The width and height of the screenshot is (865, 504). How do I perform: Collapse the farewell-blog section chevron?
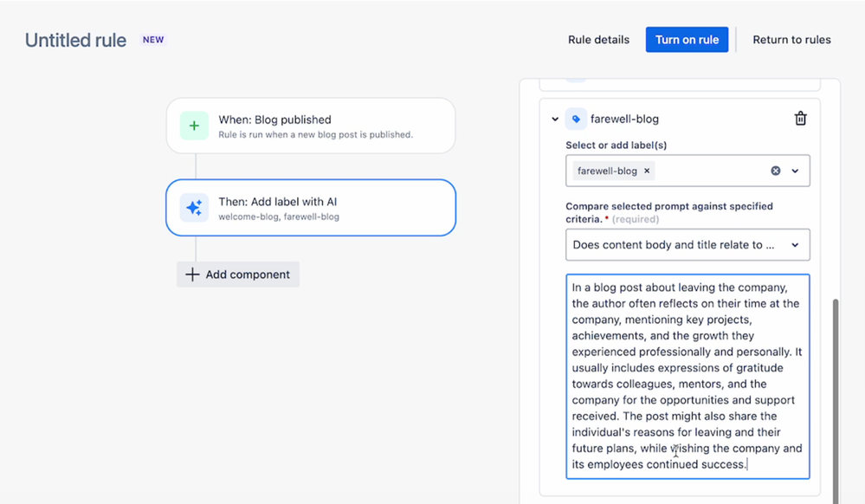tap(555, 120)
